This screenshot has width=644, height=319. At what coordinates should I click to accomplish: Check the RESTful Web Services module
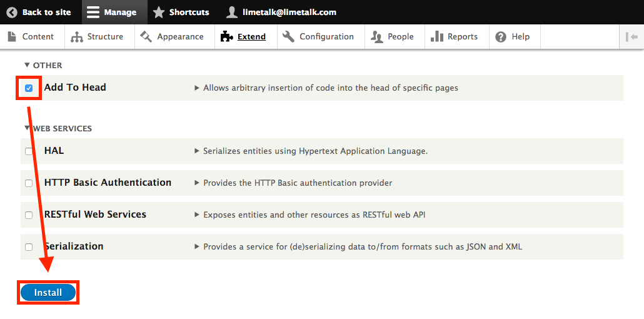(x=29, y=215)
